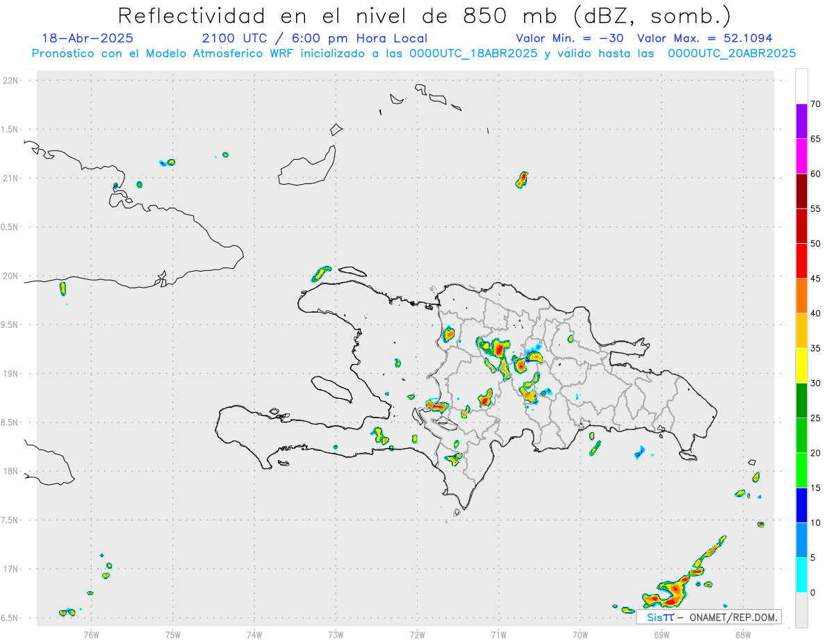
Task: Click the time '2100 UTC / 6:00 pm Hora Local'
Action: click(315, 38)
